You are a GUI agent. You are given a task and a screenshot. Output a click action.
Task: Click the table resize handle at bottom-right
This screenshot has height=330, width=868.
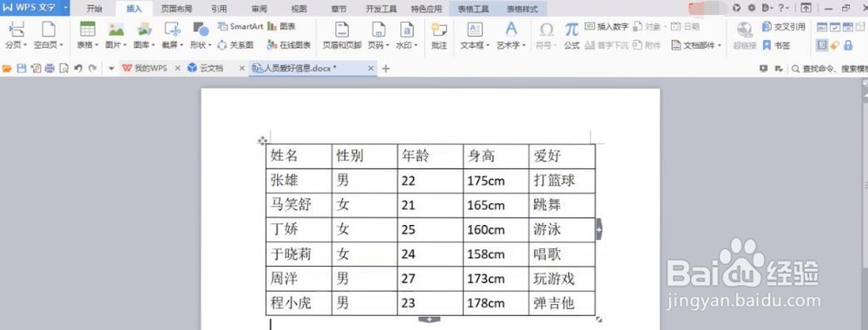pyautogui.click(x=598, y=319)
